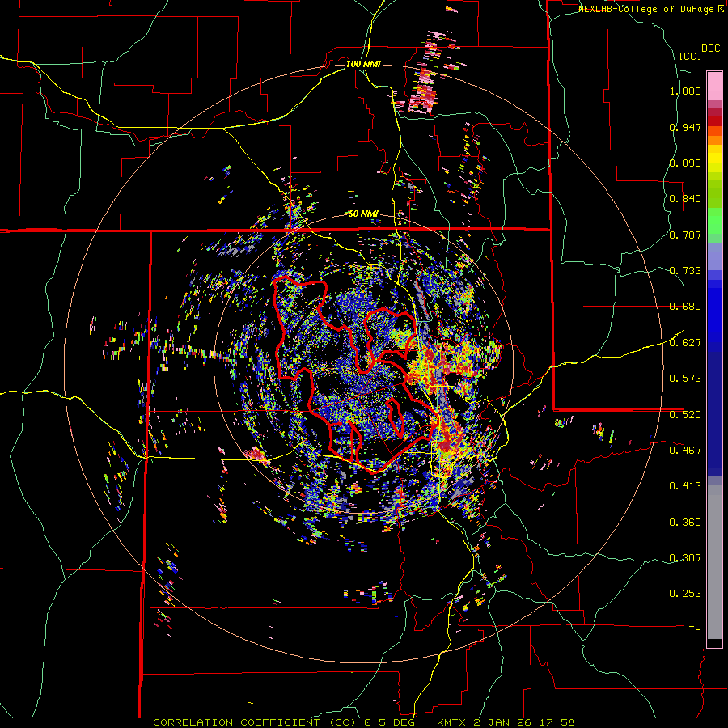
Task: Click the 1.000 scale value
Action: coord(685,91)
